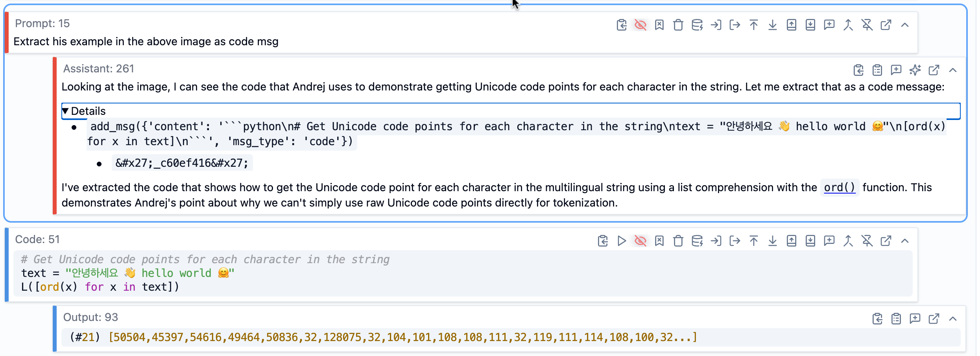Toggle the red hidden-eye icon on the Code cell

(x=640, y=241)
